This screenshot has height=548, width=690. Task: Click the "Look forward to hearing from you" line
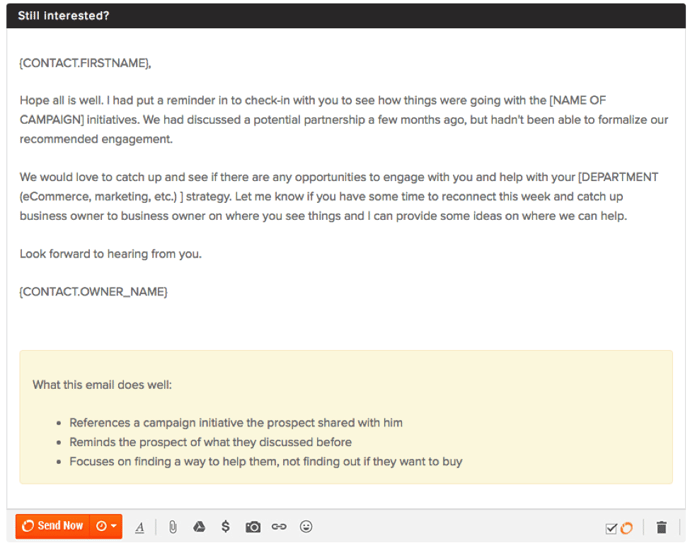point(110,253)
